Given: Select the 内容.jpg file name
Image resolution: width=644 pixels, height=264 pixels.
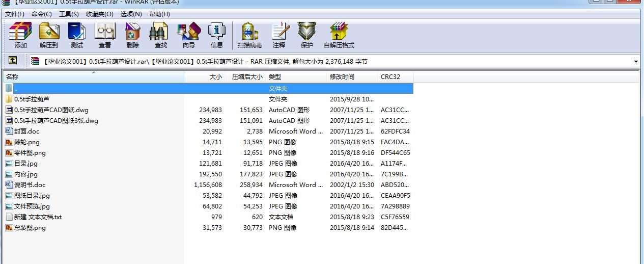Looking at the screenshot, I should (x=26, y=174).
